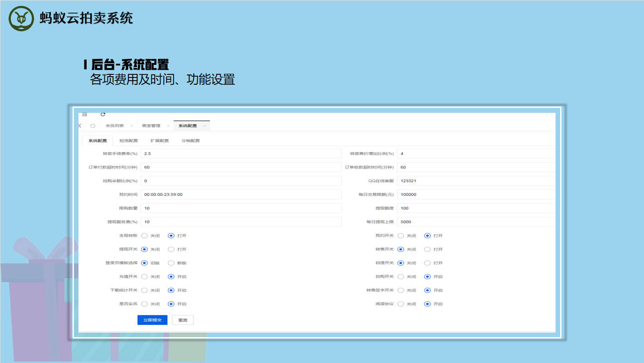
Task: Open the 扩展配置 tab
Action: click(x=160, y=141)
